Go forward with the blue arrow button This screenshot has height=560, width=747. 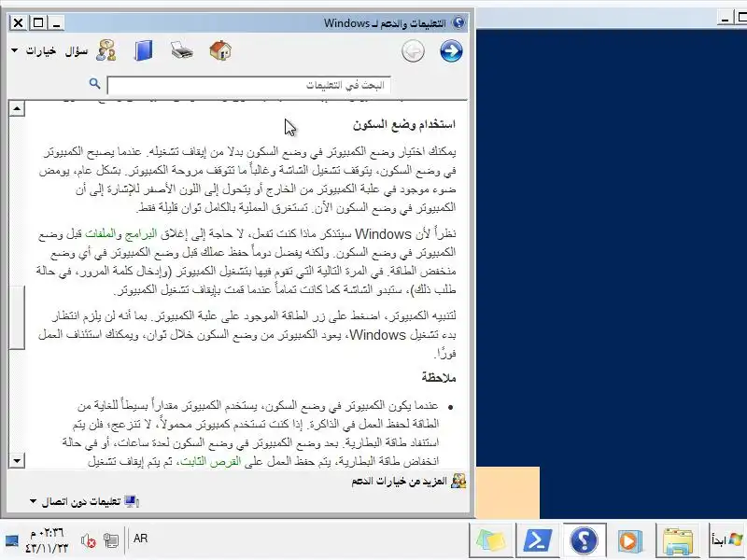tap(451, 51)
